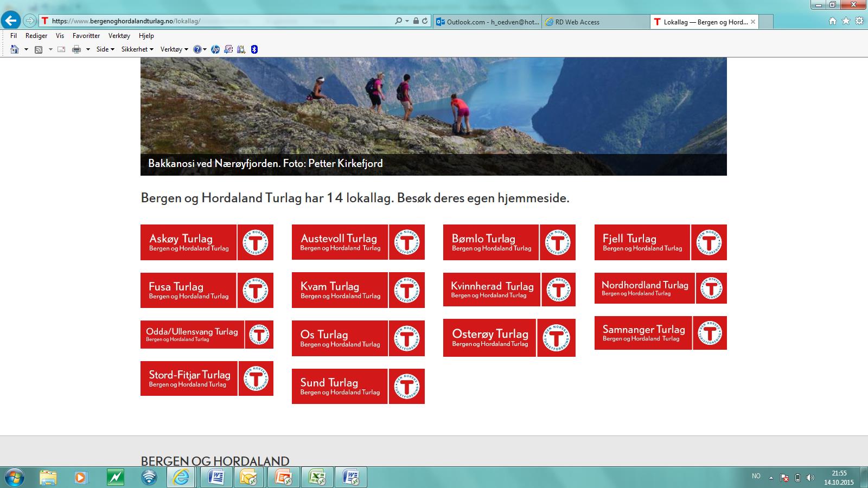This screenshot has width=868, height=488.
Task: Open the Tools gear icon at top right
Action: (x=859, y=21)
